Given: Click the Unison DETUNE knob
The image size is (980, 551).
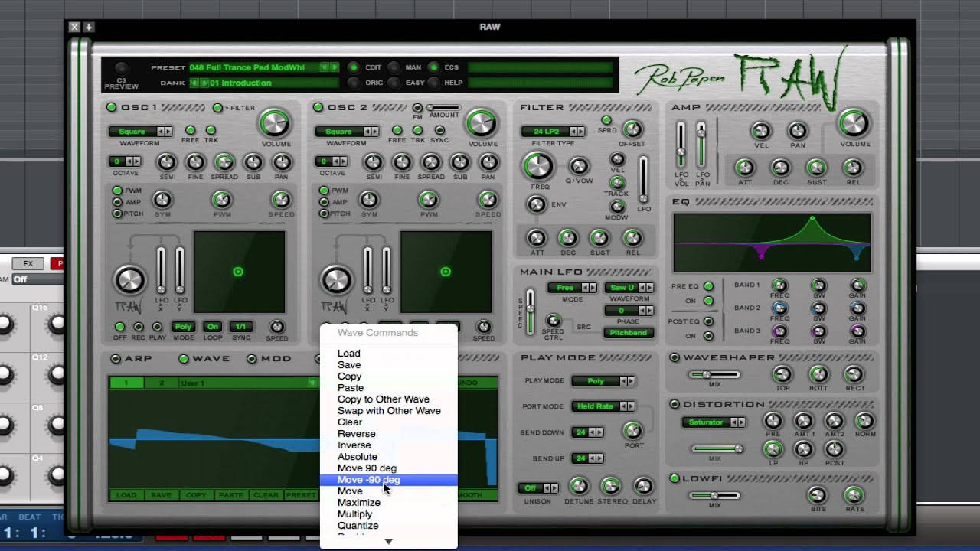Looking at the screenshot, I should pos(579,486).
